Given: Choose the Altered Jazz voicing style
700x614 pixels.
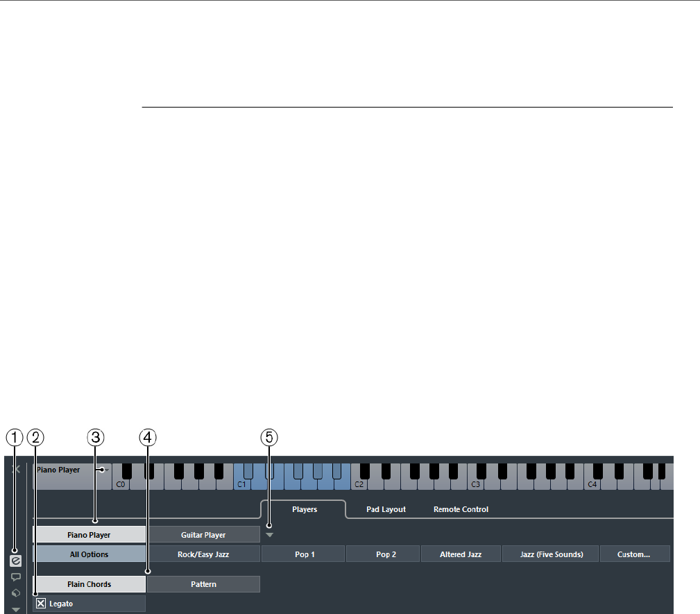Looking at the screenshot, I should pos(461,554).
